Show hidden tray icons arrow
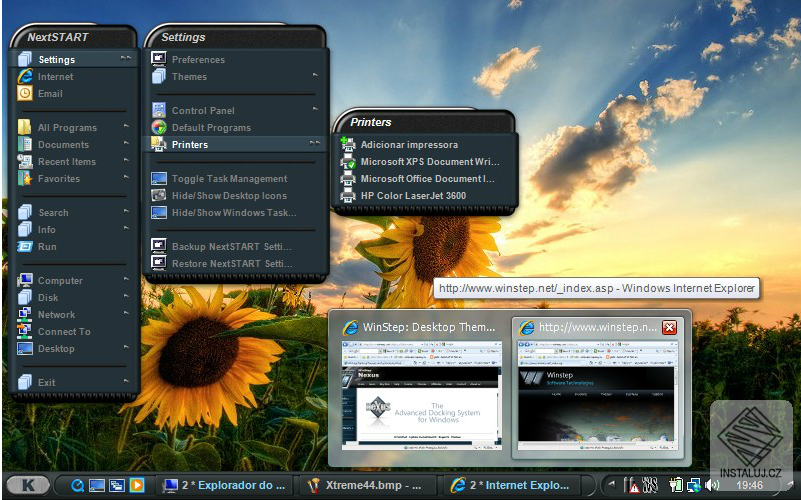Image resolution: width=801 pixels, height=500 pixels. [x=610, y=485]
